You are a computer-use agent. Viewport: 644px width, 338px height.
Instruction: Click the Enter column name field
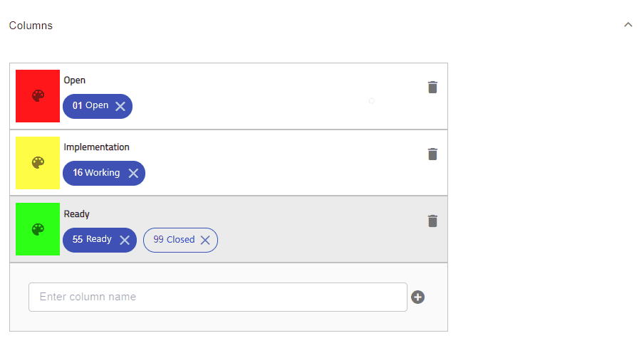[218, 297]
